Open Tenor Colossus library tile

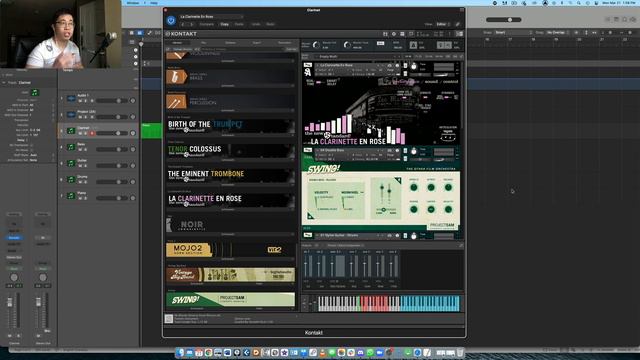[x=230, y=150]
